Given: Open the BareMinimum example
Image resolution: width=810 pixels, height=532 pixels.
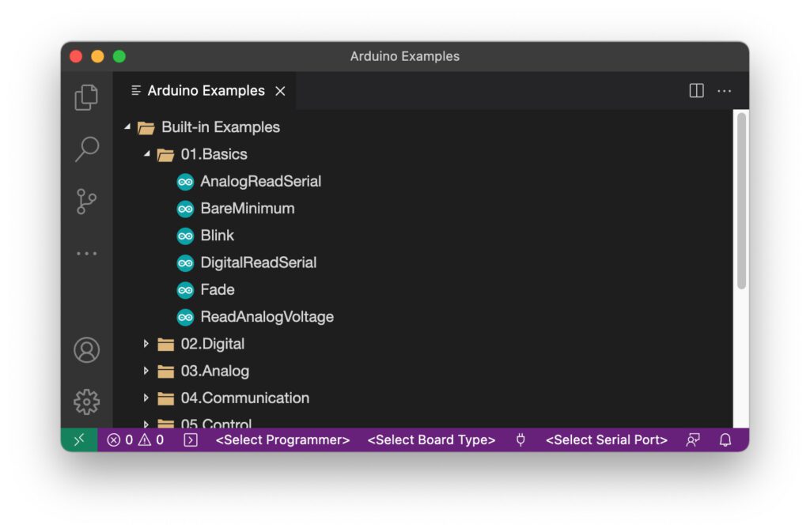Looking at the screenshot, I should pos(248,209).
